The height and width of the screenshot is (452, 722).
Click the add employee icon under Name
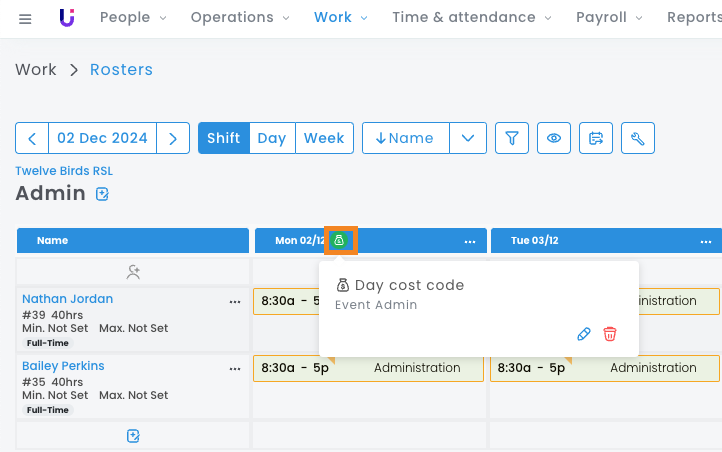coord(133,271)
